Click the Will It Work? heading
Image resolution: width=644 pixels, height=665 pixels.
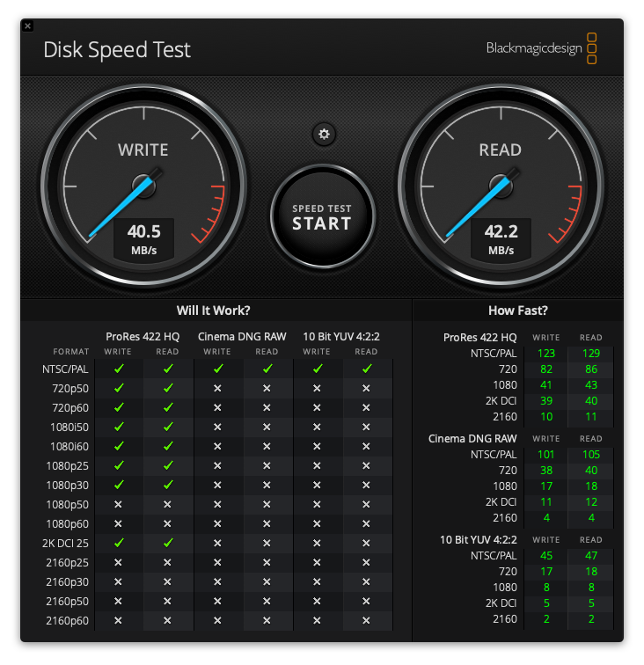pyautogui.click(x=214, y=311)
